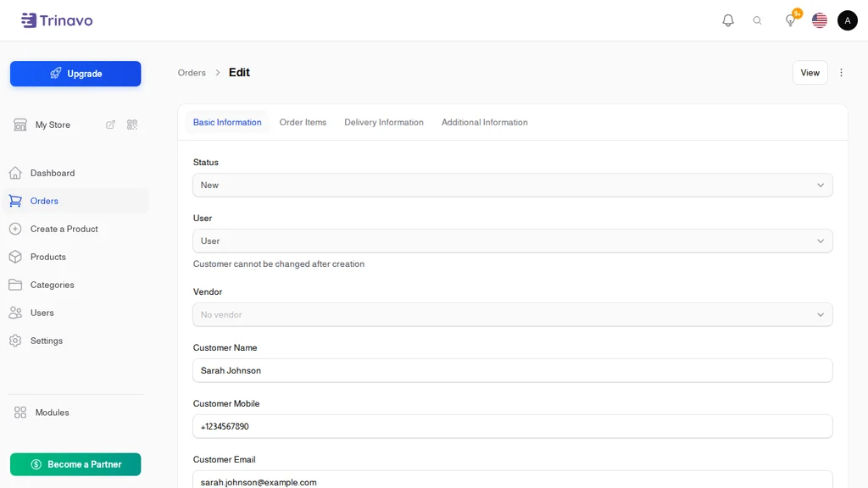Open the My Store link

click(x=53, y=125)
